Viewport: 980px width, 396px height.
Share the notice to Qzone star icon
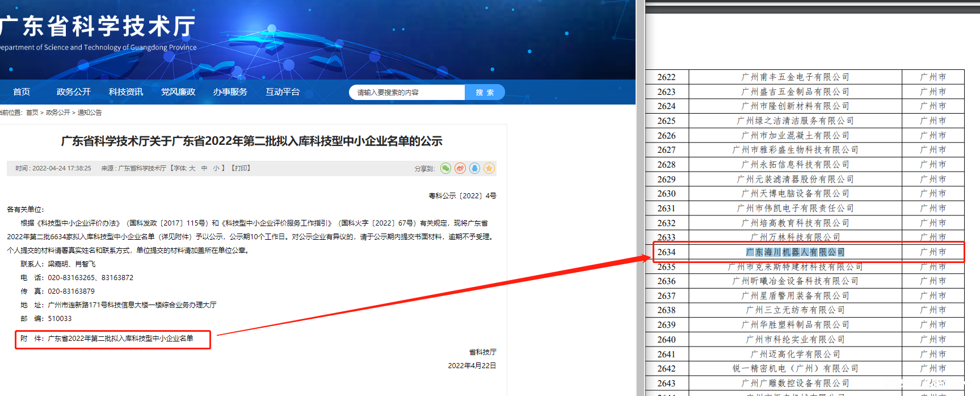coord(489,168)
